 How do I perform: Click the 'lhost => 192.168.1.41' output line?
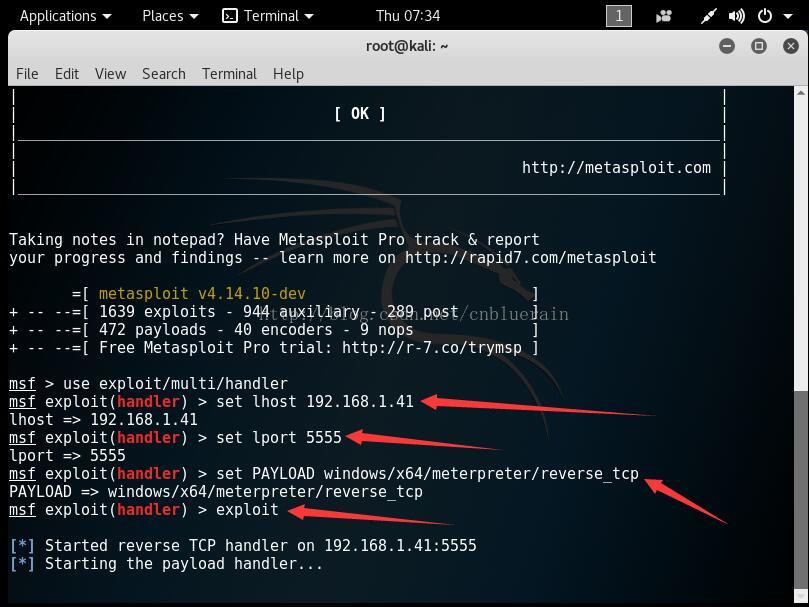pos(103,420)
